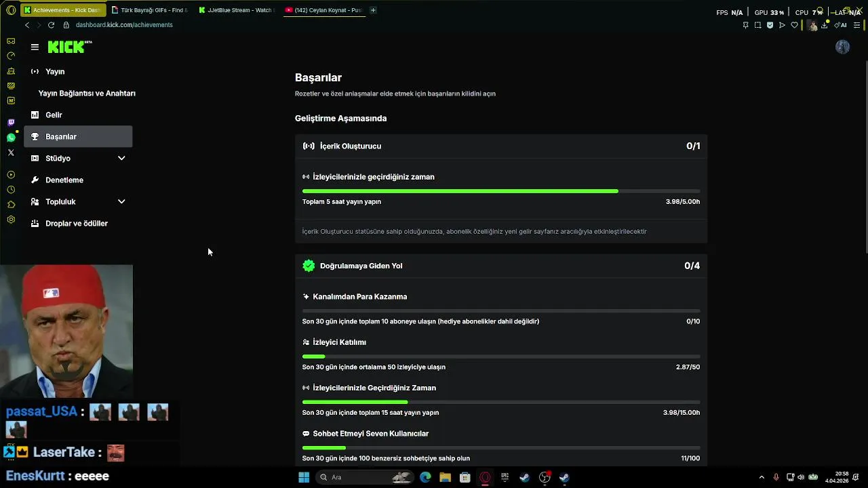
Task: Click the snapshot icon in address bar
Action: pyautogui.click(x=757, y=25)
